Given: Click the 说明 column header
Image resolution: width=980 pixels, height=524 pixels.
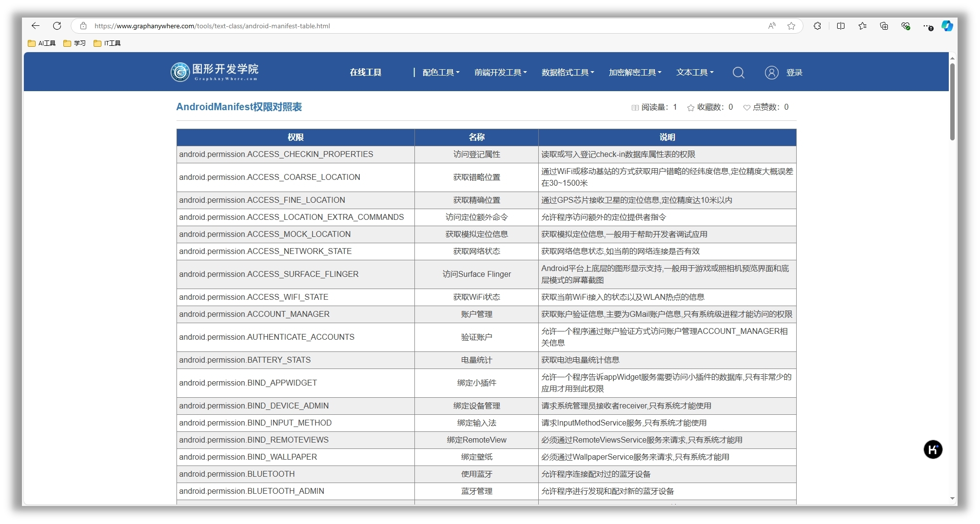Looking at the screenshot, I should tap(667, 137).
